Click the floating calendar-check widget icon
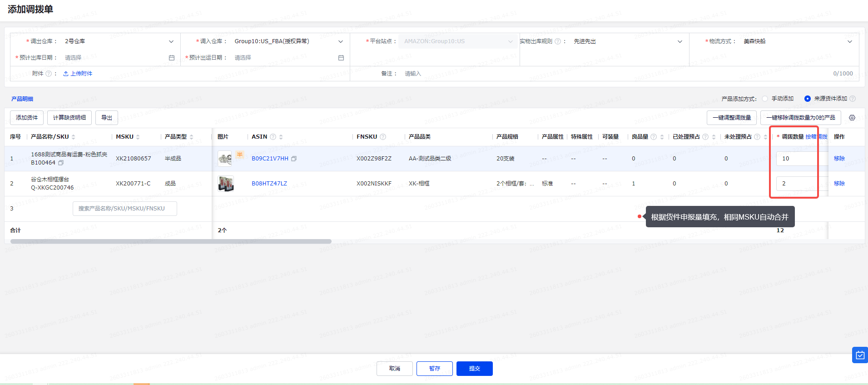The height and width of the screenshot is (385, 868). point(860,355)
